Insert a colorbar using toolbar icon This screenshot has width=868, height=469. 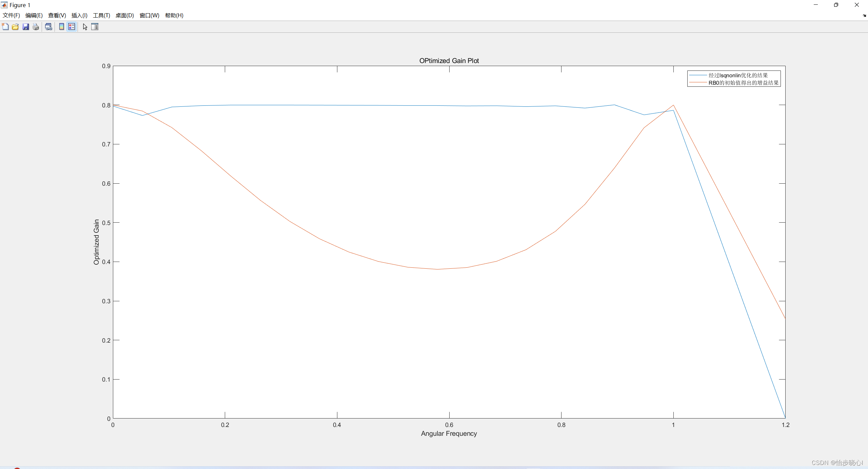[x=61, y=27]
